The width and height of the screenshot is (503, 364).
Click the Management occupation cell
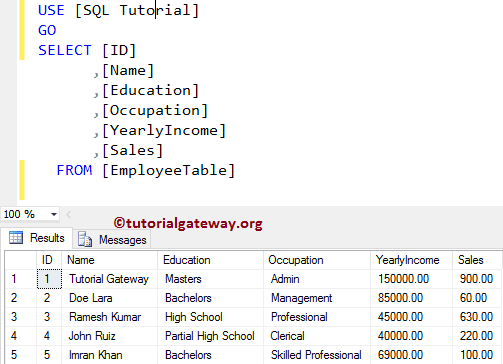317,298
